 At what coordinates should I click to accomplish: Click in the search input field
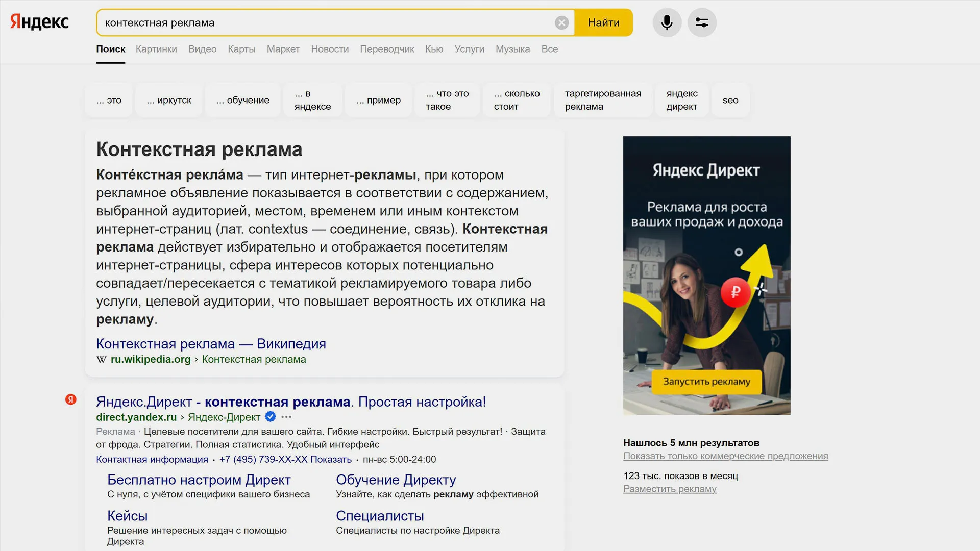tap(327, 22)
